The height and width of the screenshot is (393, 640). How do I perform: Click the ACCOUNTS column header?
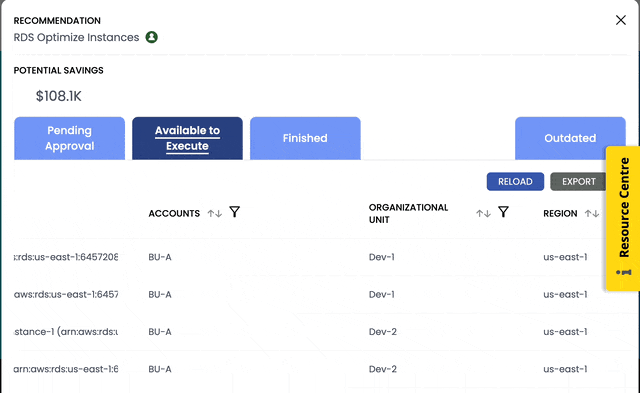174,213
